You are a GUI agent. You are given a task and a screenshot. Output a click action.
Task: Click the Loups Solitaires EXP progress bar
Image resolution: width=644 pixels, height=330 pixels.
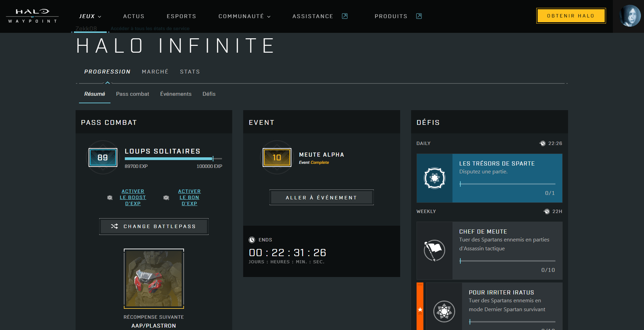pos(173,159)
